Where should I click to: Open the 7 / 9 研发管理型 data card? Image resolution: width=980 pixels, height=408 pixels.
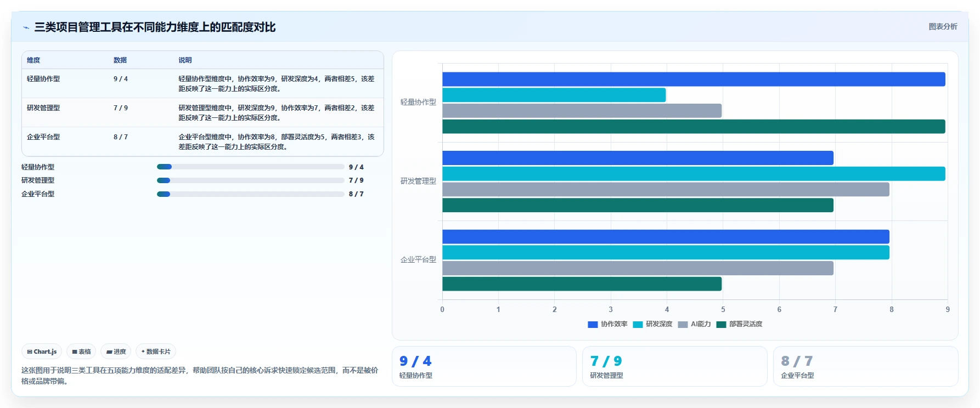coord(674,366)
